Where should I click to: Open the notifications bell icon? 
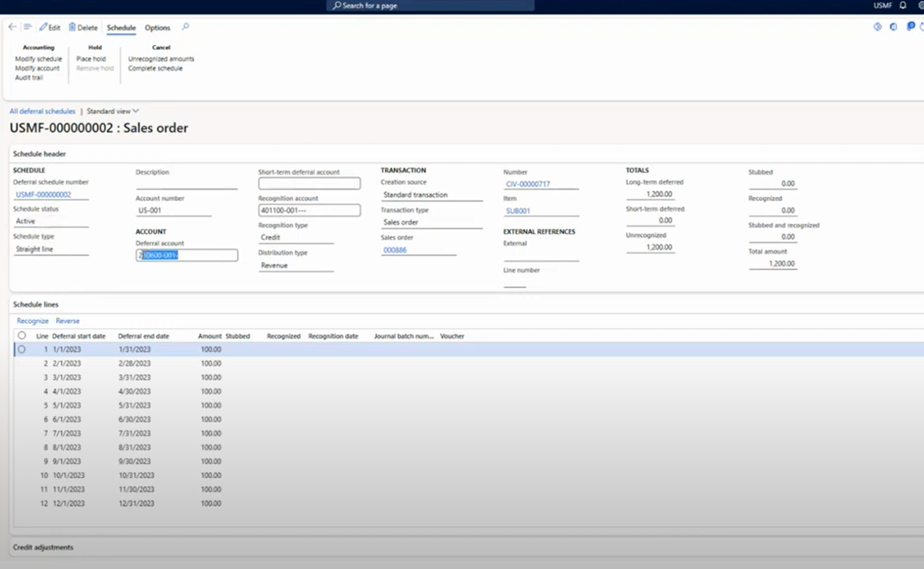tap(903, 5)
